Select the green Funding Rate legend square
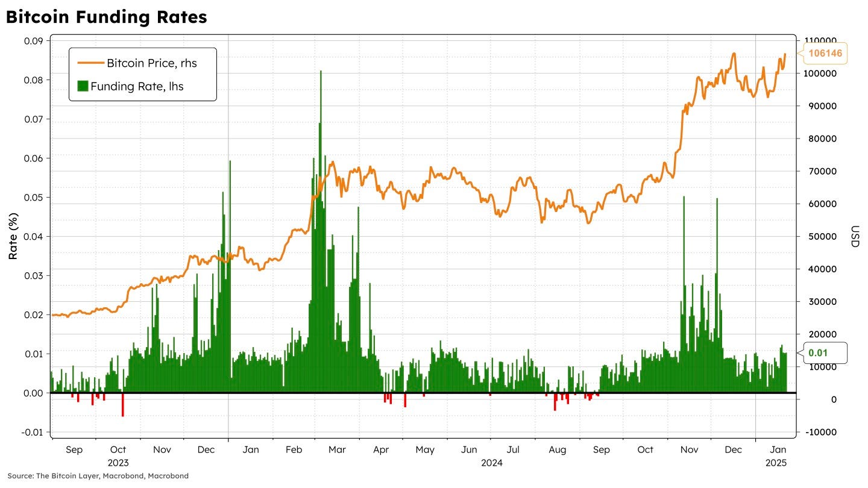This screenshot has width=868, height=488. [x=83, y=86]
